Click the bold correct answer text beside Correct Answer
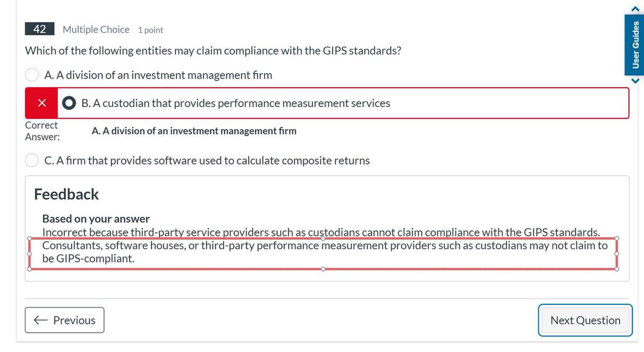 194,131
